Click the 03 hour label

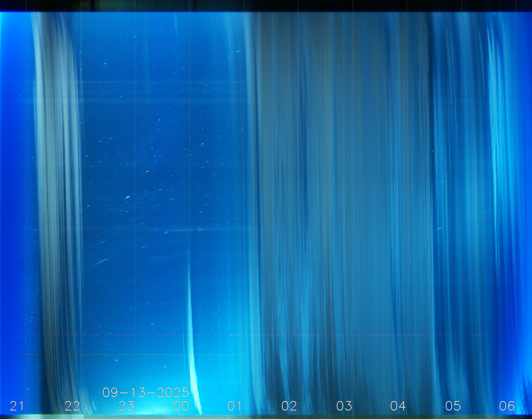pos(344,406)
